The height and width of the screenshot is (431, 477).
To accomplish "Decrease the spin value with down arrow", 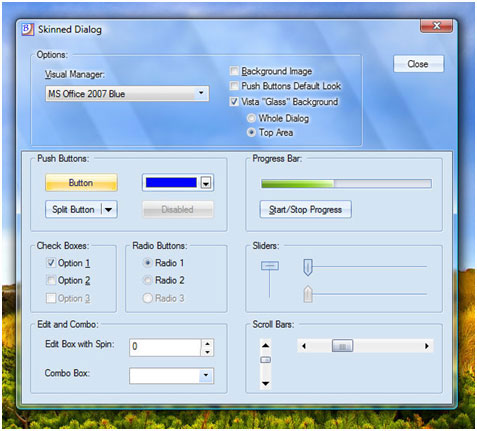I will click(x=207, y=352).
